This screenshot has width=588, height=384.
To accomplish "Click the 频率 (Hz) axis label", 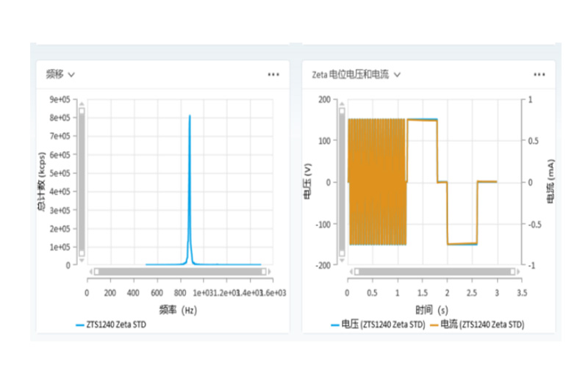I will point(178,310).
